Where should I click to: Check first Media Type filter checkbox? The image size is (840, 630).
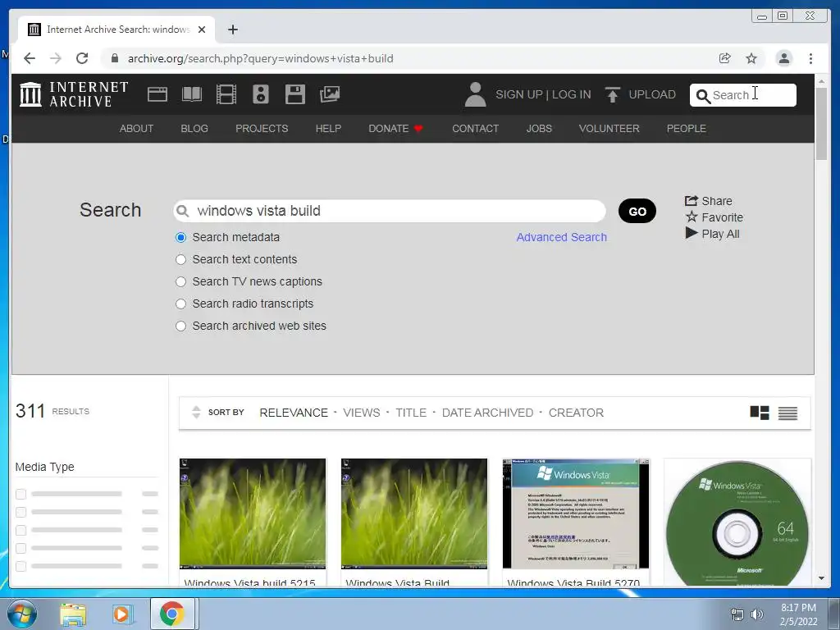click(x=21, y=494)
